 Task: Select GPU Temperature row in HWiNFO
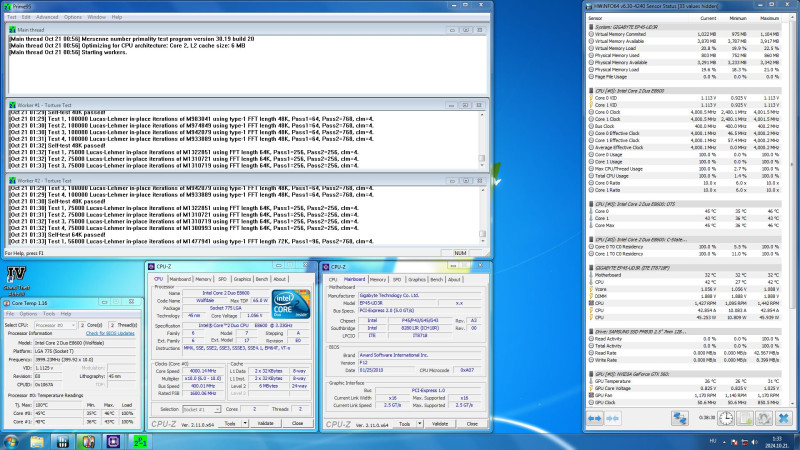coord(684,381)
